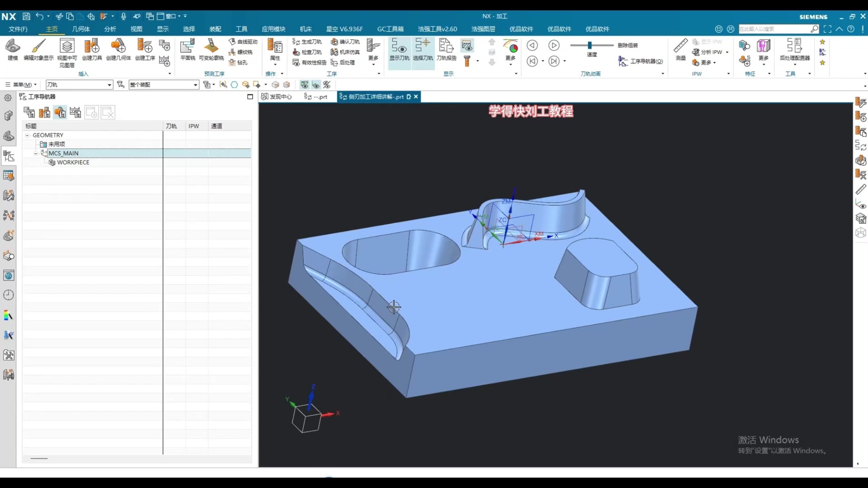Click the 速度 animation speed slider
The width and height of the screenshot is (868, 488).
coord(590,45)
